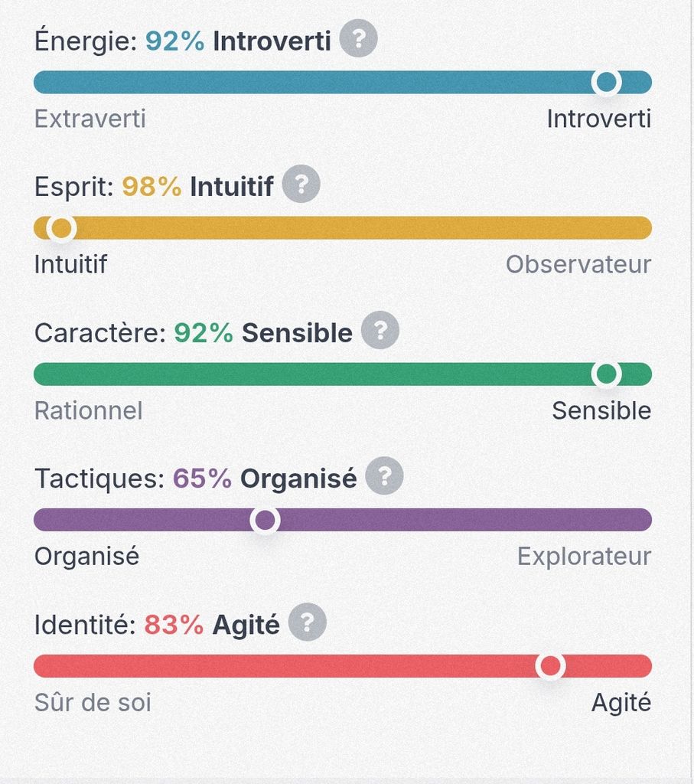Click the Organisé label under the purple bar
Image resolution: width=694 pixels, height=784 pixels.
click(87, 556)
